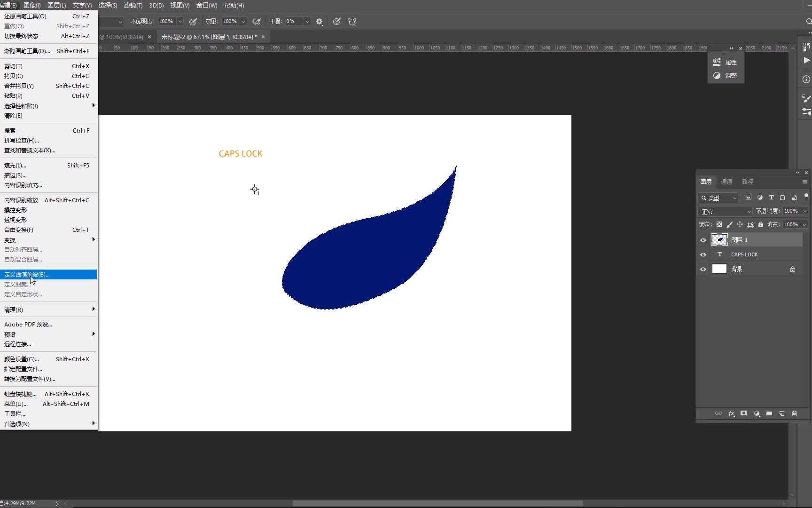The height and width of the screenshot is (508, 812).
Task: Switch to the 通道 tab
Action: [726, 182]
